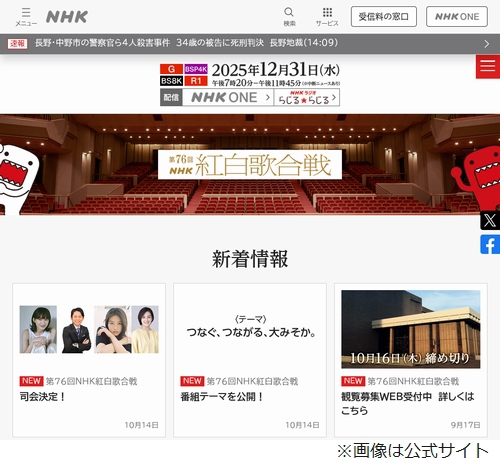Share via the Facebook icon

[x=490, y=244]
